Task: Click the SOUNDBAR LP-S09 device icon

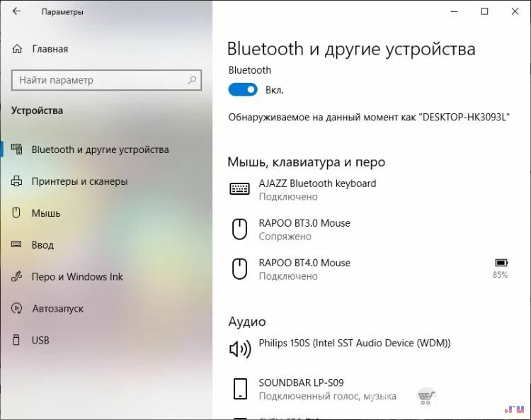Action: coord(240,389)
